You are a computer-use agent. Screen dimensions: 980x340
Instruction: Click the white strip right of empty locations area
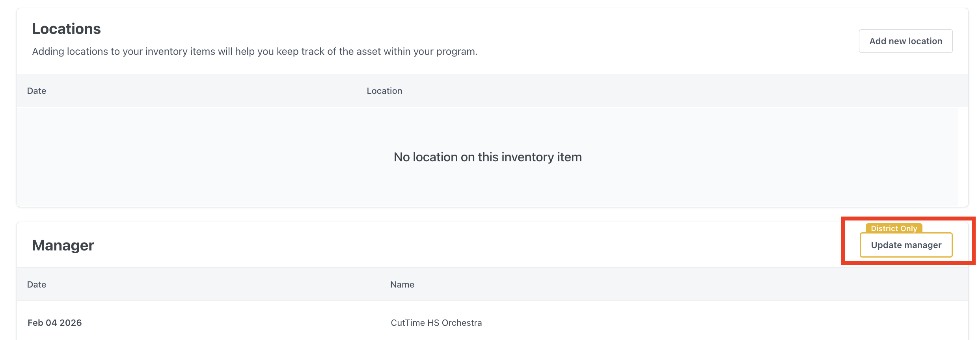click(x=963, y=157)
